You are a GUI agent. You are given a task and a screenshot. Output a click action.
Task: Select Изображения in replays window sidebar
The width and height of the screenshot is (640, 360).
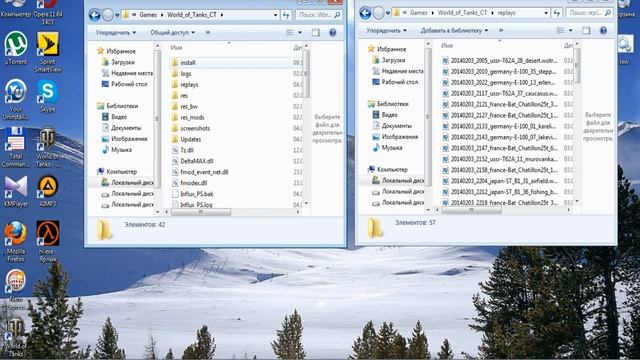tap(399, 137)
